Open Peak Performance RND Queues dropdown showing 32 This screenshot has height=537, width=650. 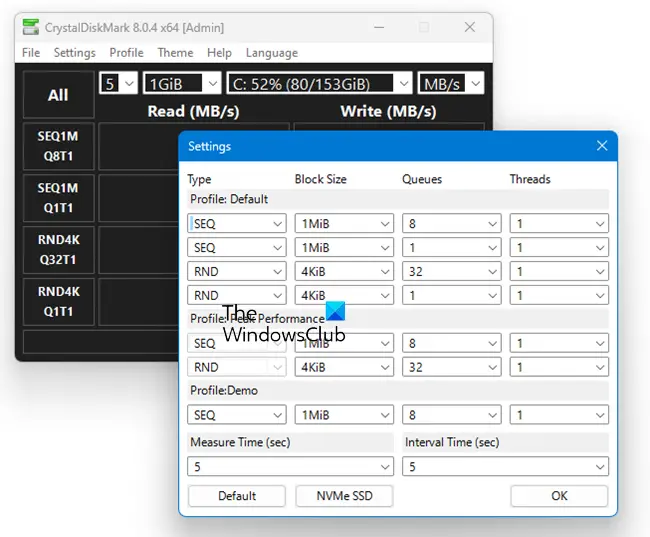[x=452, y=367]
